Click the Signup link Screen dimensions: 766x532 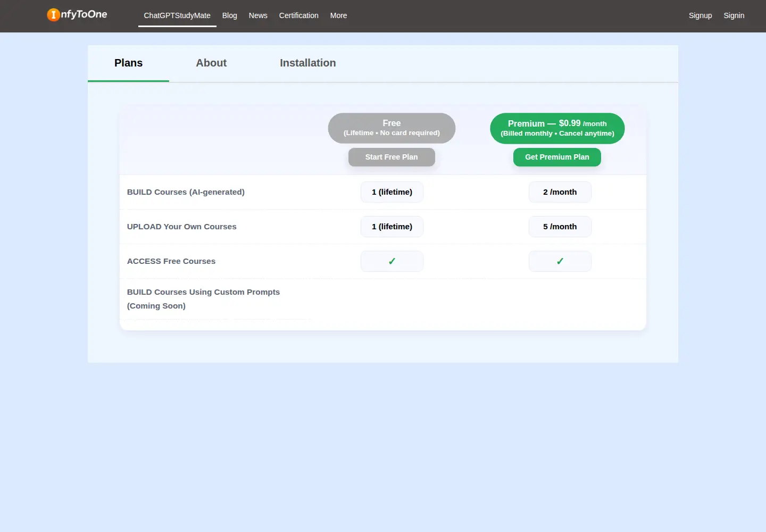tap(700, 15)
